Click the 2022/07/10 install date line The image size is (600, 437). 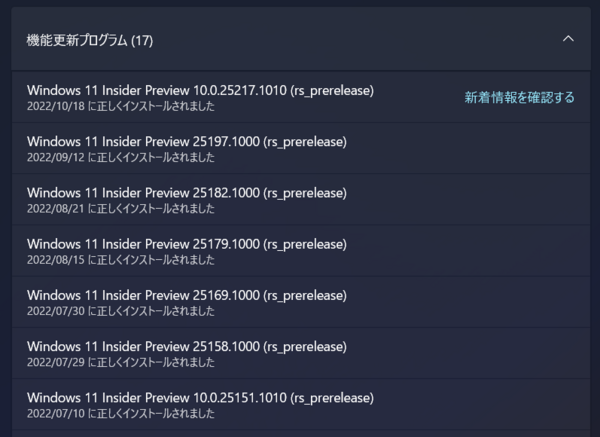(x=120, y=413)
